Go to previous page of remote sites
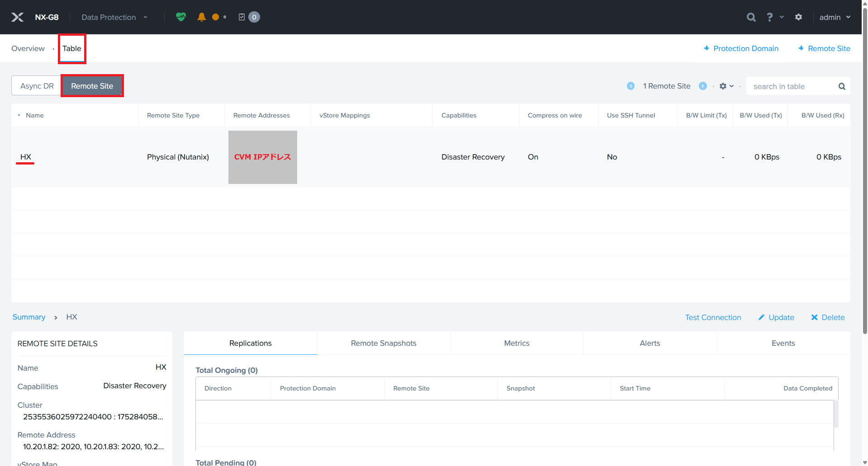Image resolution: width=868 pixels, height=466 pixels. (631, 86)
